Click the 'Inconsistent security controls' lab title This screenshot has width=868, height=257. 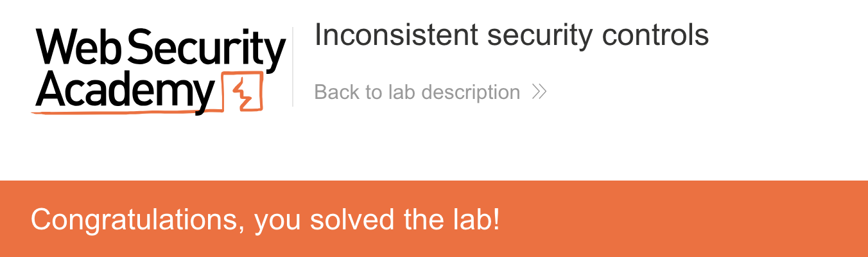tap(511, 36)
